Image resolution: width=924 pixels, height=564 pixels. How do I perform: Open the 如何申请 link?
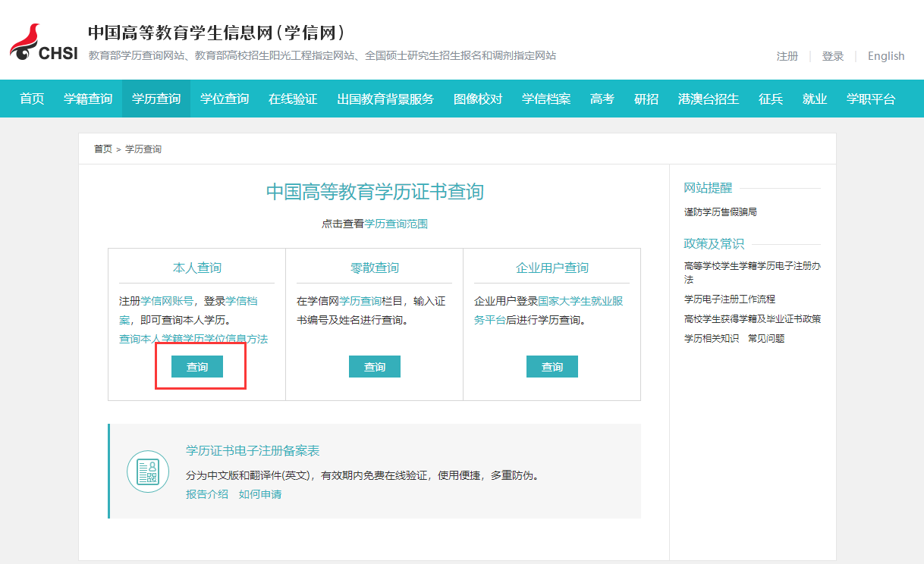click(260, 494)
